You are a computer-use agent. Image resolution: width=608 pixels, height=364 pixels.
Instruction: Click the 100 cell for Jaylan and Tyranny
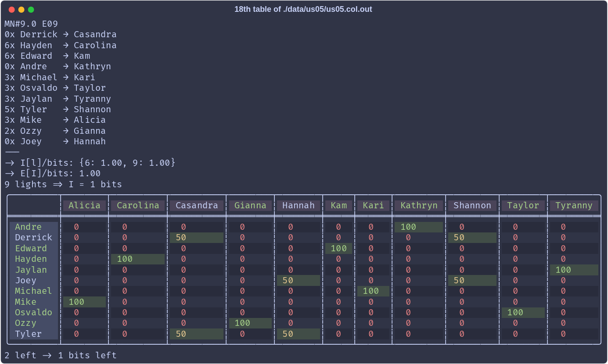[574, 270]
